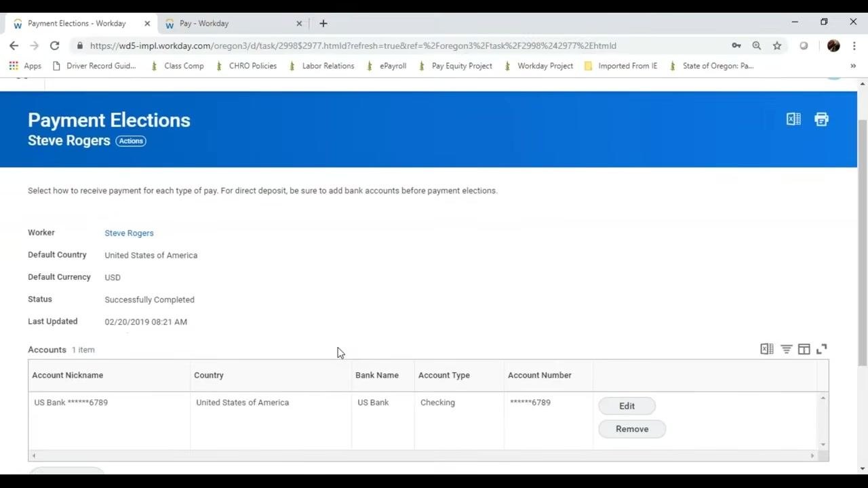Reload the current Workday page
This screenshot has width=868, height=488.
[54, 45]
